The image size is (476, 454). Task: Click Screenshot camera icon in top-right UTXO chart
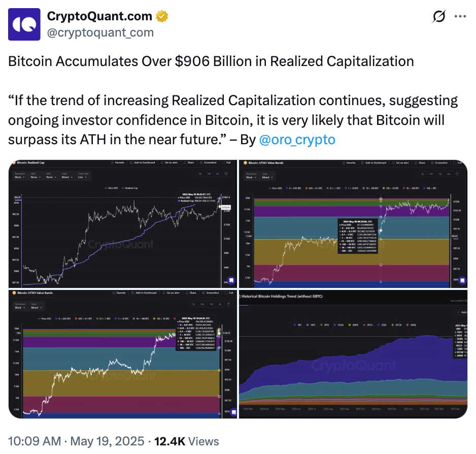(439, 163)
